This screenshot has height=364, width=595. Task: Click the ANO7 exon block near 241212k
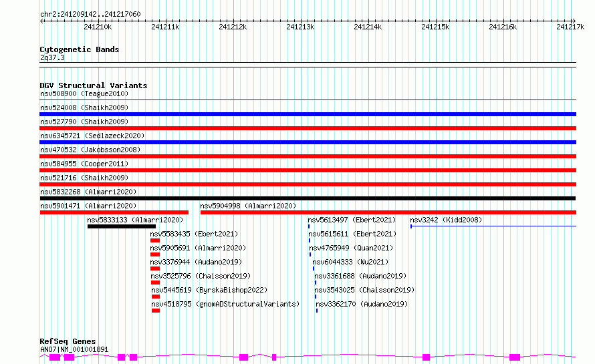[243, 357]
